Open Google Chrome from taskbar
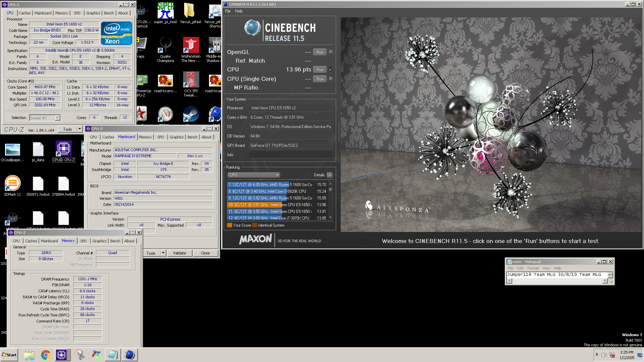 click(46, 355)
